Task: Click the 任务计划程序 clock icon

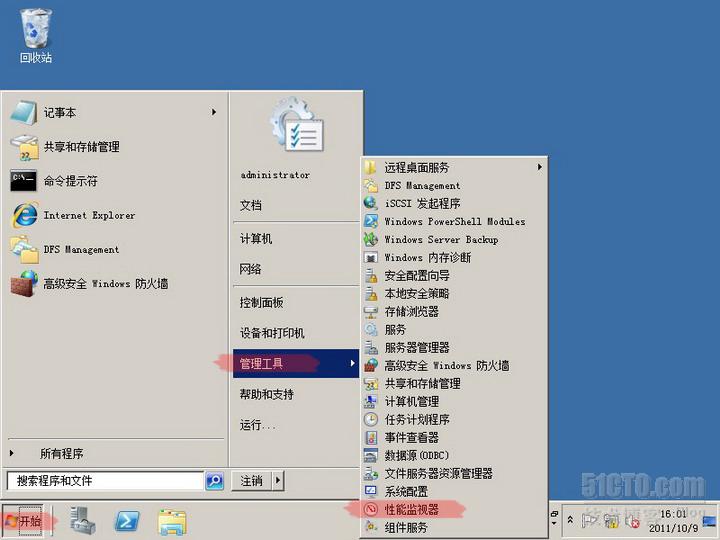Action: [x=371, y=420]
